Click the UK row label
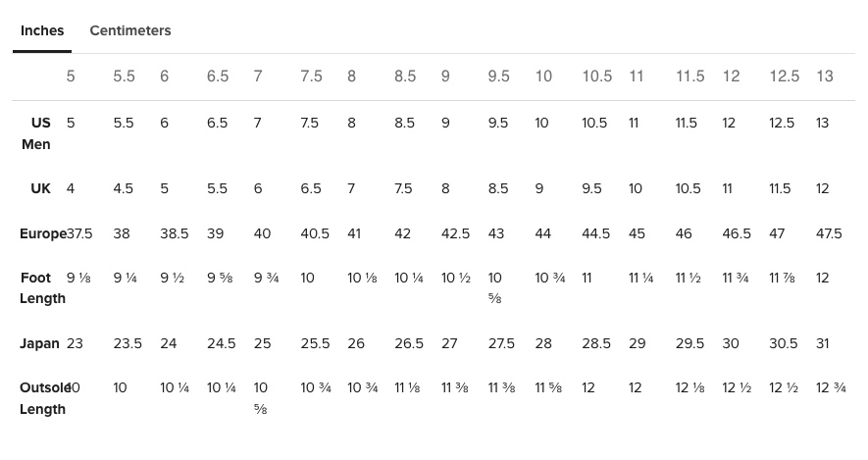 pos(40,188)
